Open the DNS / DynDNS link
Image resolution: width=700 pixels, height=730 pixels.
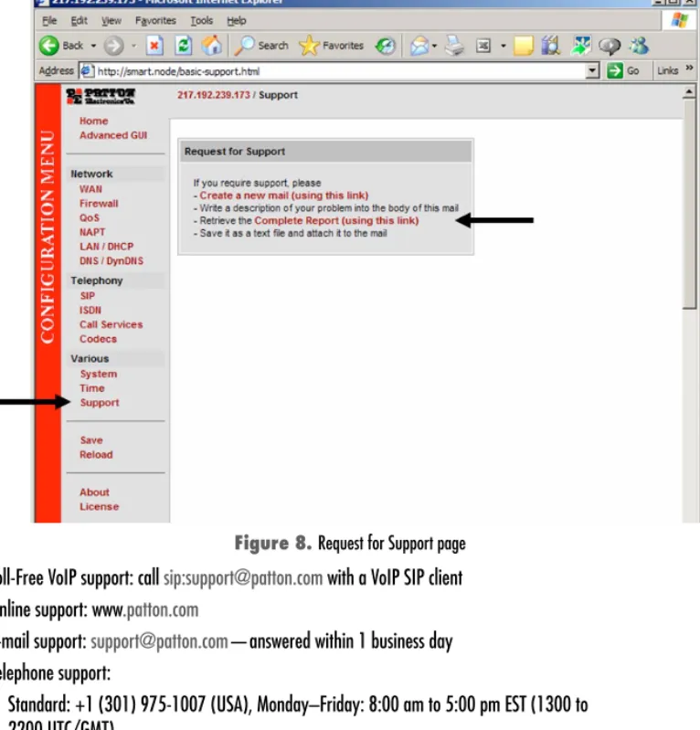coord(111,261)
